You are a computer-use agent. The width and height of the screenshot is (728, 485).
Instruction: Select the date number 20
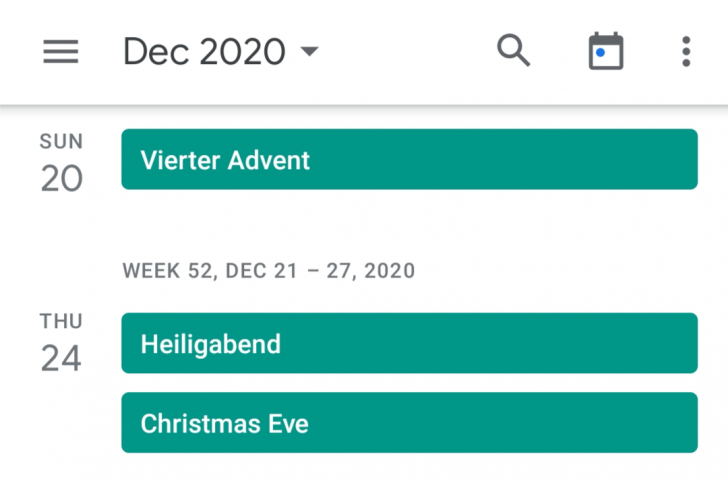62,179
